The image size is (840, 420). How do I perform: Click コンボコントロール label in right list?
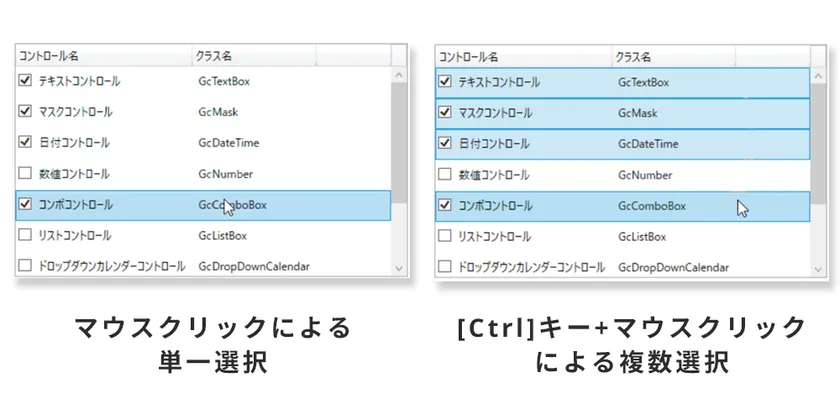pos(496,205)
